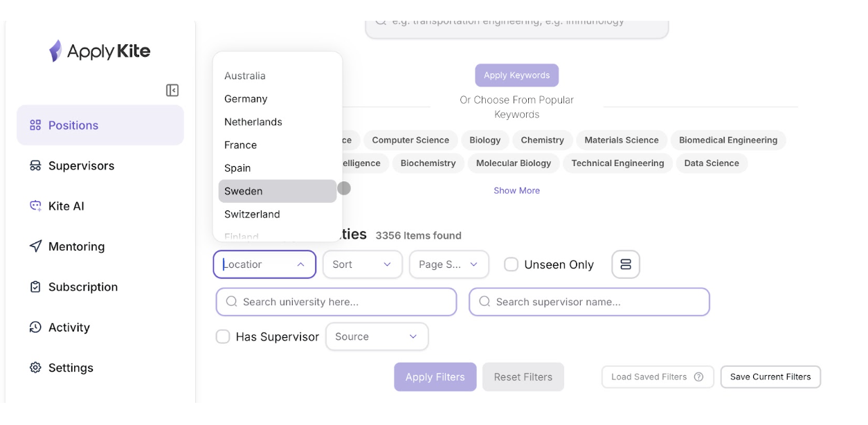This screenshot has width=868, height=425.
Task: Click the Apply Filters button
Action: 435,377
